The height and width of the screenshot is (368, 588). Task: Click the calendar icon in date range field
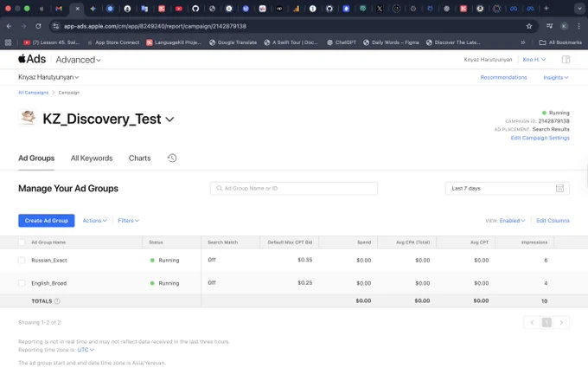[559, 188]
